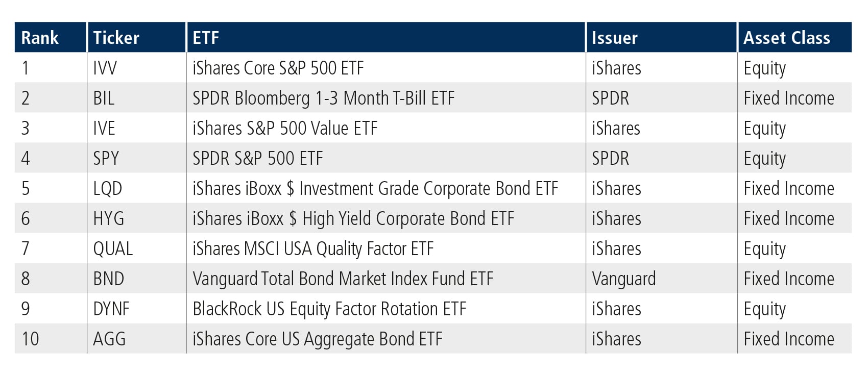The image size is (868, 376).
Task: Click iShares S&P 500 Value ETF row
Action: [x=433, y=128]
